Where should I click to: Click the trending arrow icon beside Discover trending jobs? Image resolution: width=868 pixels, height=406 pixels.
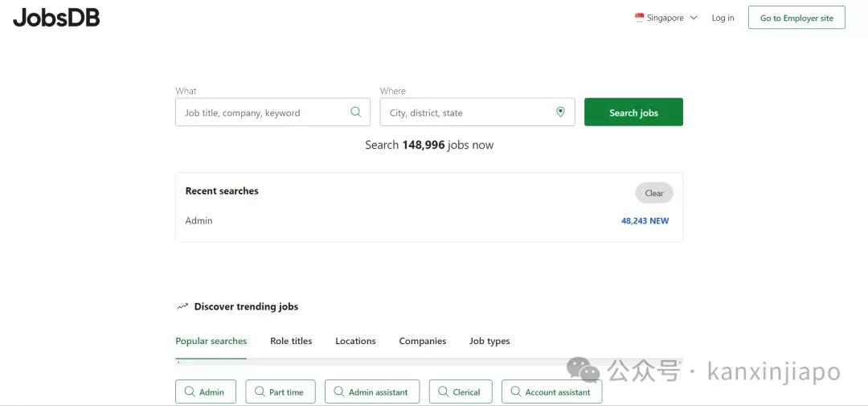click(x=182, y=306)
